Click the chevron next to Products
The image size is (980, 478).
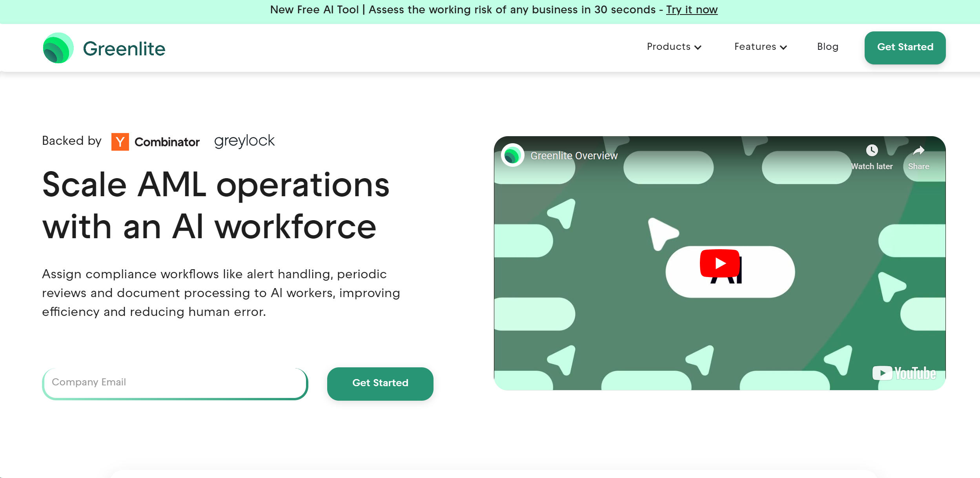click(699, 47)
